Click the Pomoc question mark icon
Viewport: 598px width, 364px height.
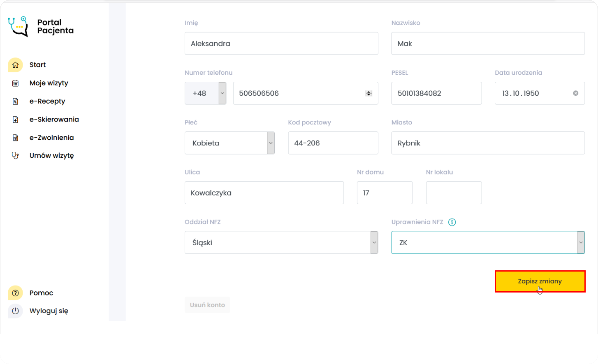[x=15, y=293]
